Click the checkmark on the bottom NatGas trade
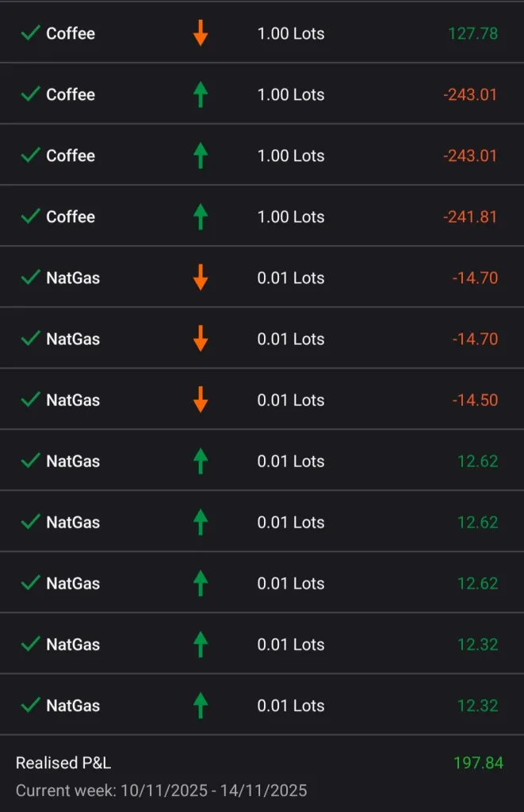Viewport: 524px width, 812px height. coord(30,705)
